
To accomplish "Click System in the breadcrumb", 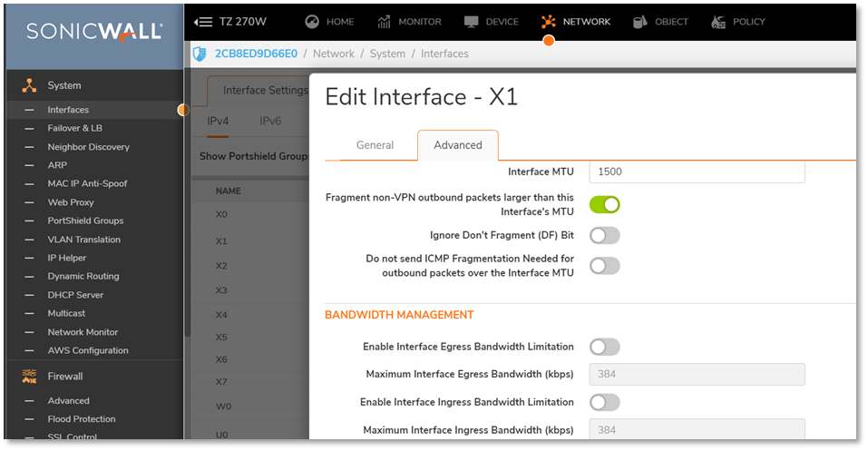I will [387, 54].
